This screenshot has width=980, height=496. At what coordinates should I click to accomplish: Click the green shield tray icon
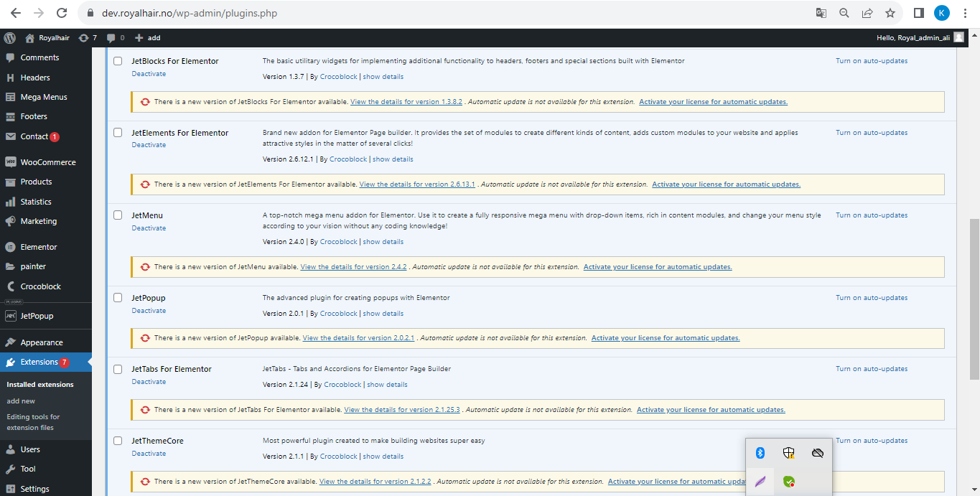[789, 482]
